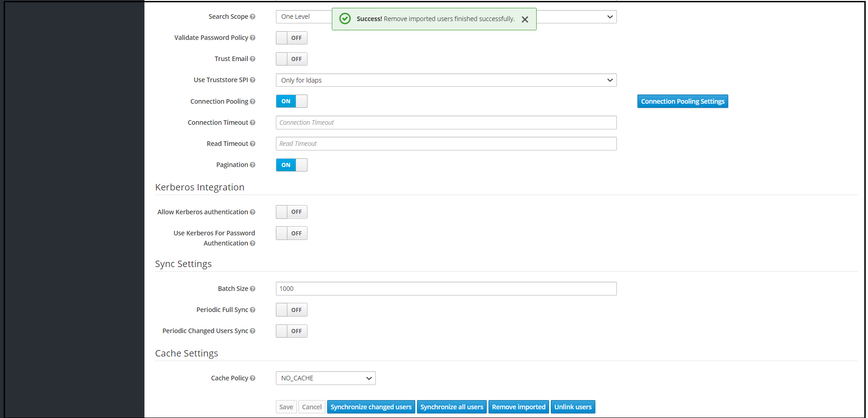868x418 pixels.
Task: Click the Sync Settings section heading
Action: tap(183, 264)
